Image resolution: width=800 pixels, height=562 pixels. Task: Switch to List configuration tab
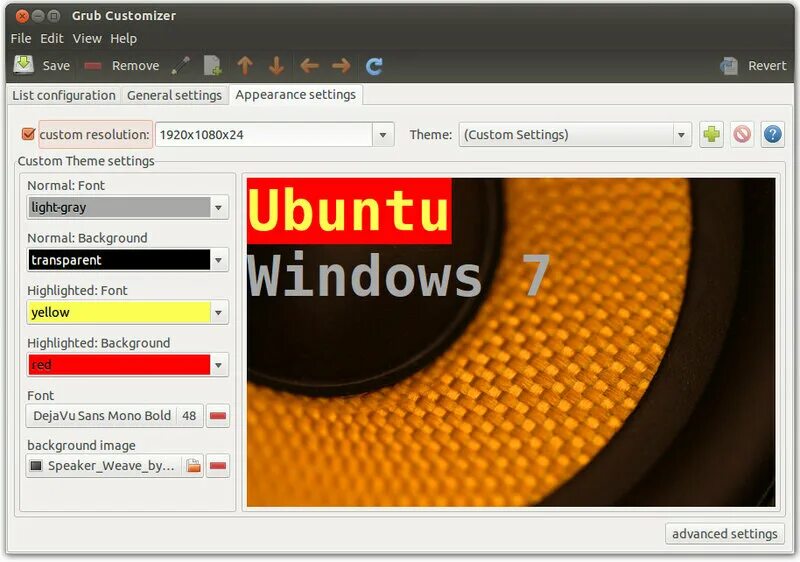(64, 95)
